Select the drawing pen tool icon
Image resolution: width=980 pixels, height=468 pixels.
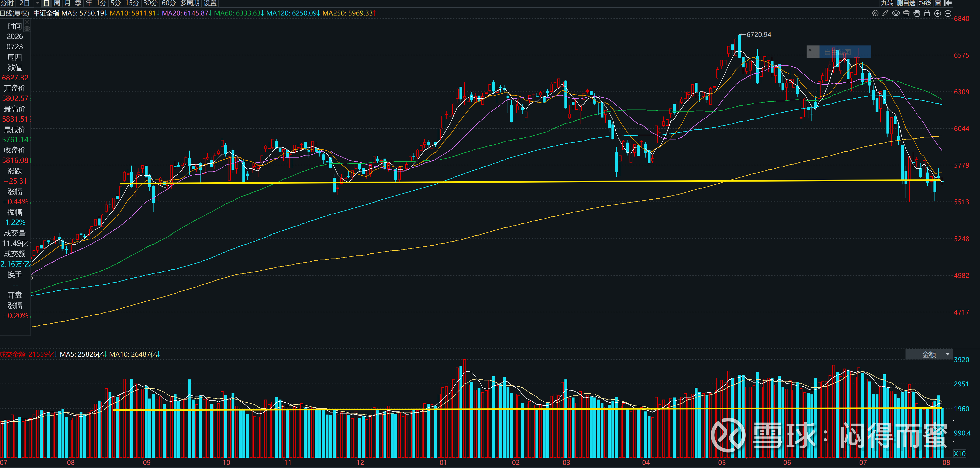click(885, 13)
